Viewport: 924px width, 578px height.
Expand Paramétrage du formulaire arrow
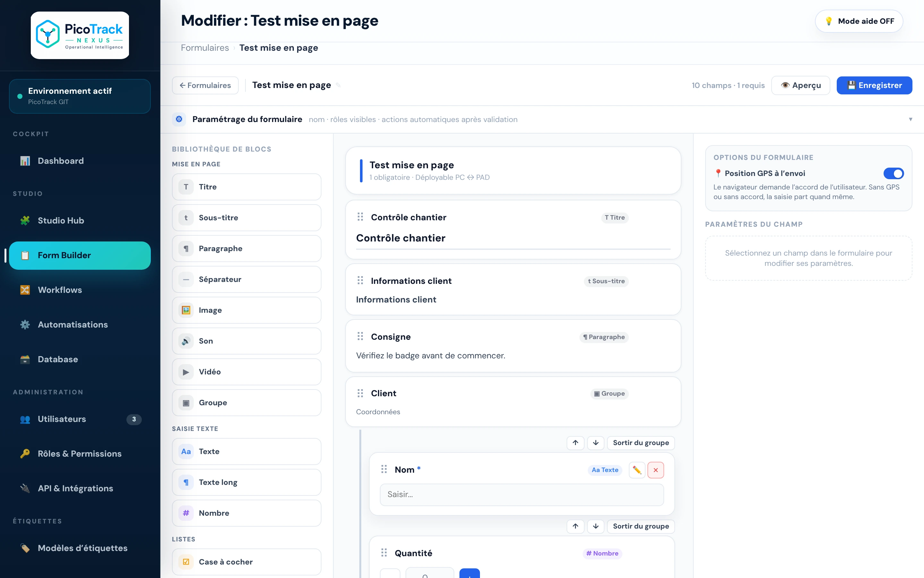coord(911,119)
